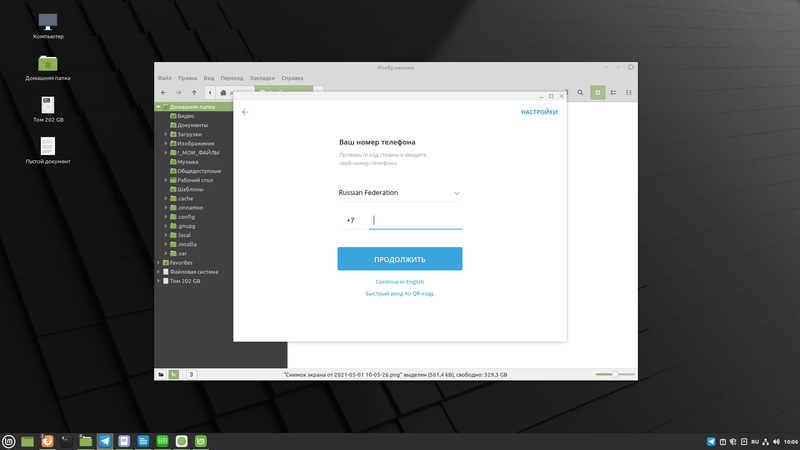
Task: Open the Файл menu
Action: (164, 77)
